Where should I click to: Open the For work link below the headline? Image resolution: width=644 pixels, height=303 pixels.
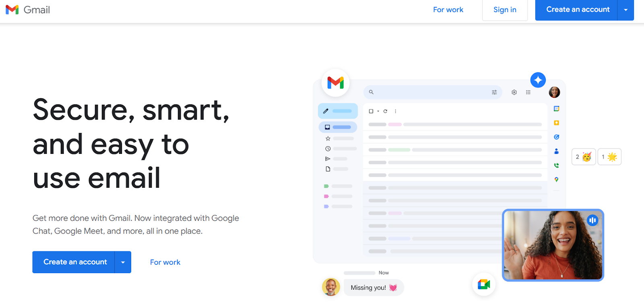tap(165, 262)
